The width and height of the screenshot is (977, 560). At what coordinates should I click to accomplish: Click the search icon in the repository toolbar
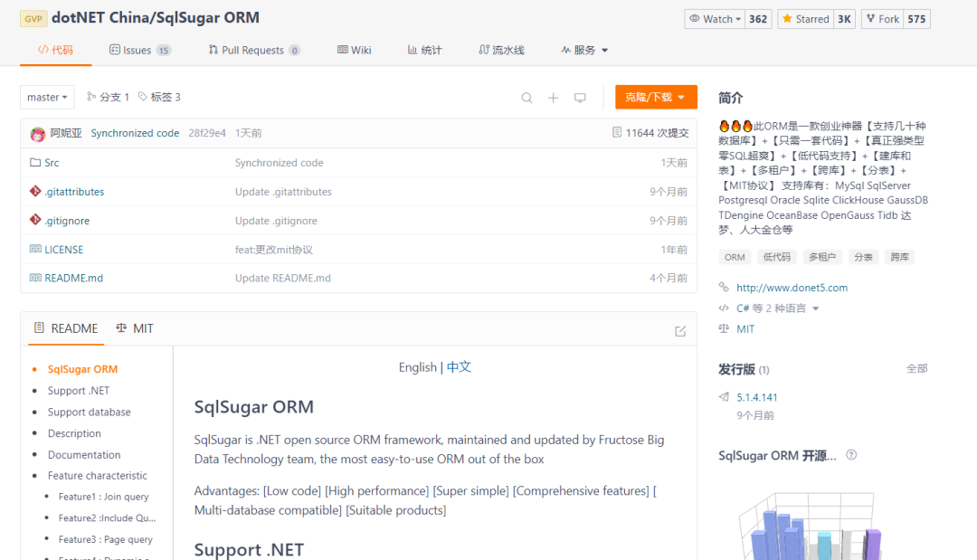coord(526,97)
